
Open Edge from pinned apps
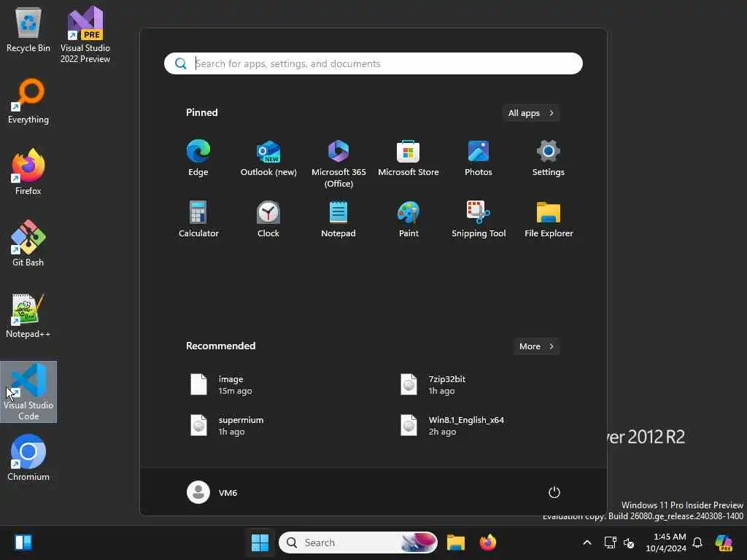198,158
